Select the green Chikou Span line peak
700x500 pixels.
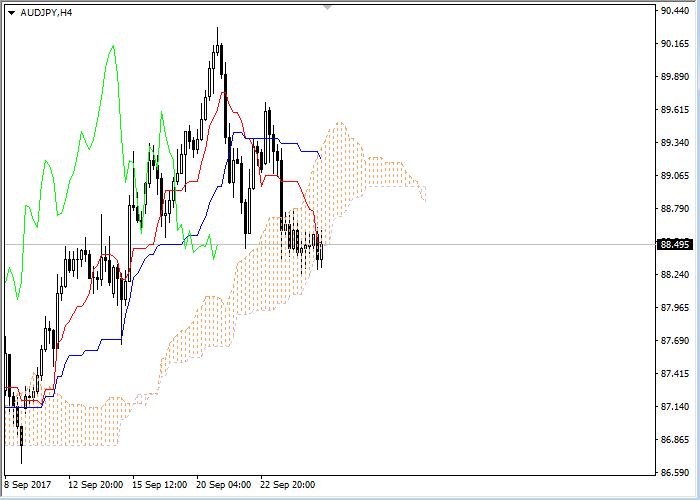(x=113, y=46)
